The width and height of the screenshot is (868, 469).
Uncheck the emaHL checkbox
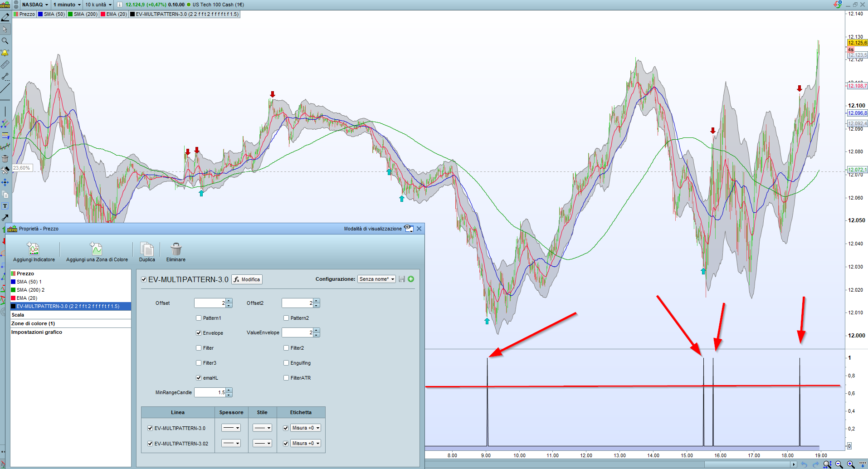pyautogui.click(x=199, y=378)
